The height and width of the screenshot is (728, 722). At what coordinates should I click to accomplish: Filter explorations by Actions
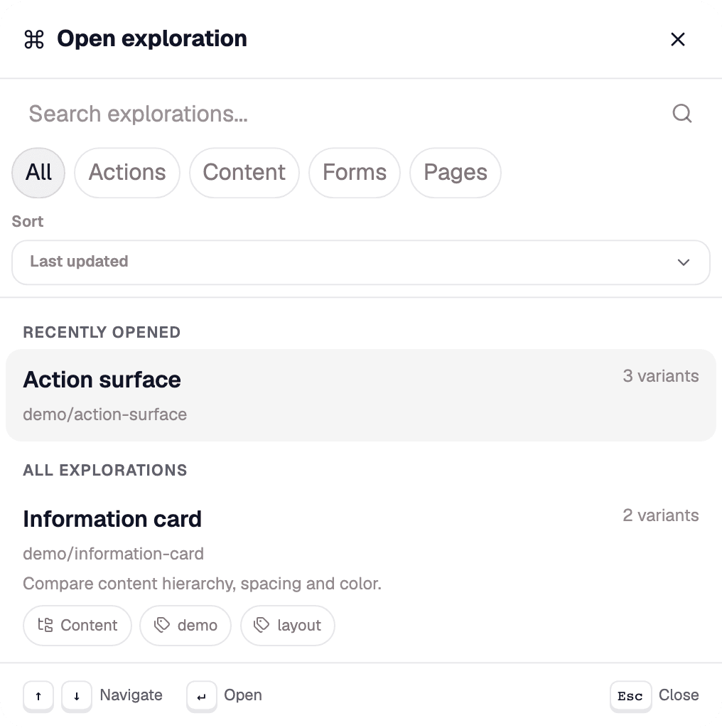[127, 173]
